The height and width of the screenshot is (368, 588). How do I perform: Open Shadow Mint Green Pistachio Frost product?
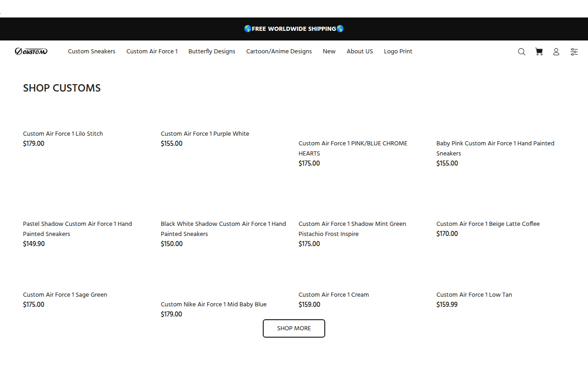point(352,229)
